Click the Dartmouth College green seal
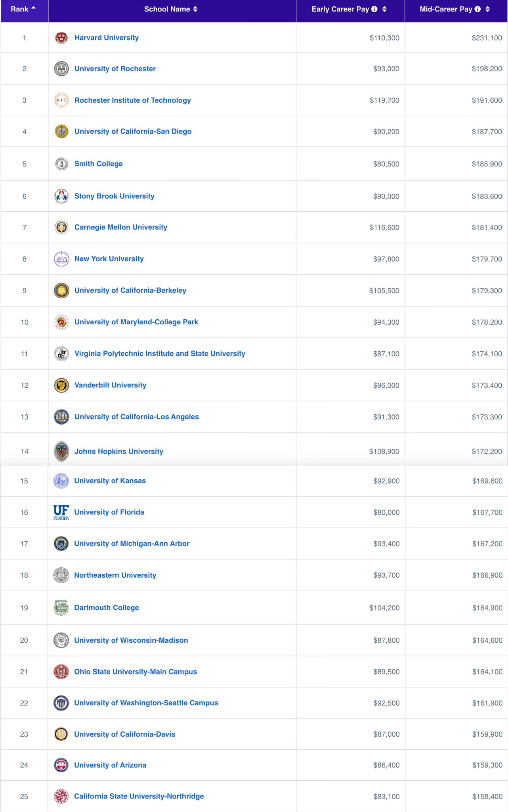 [x=61, y=607]
